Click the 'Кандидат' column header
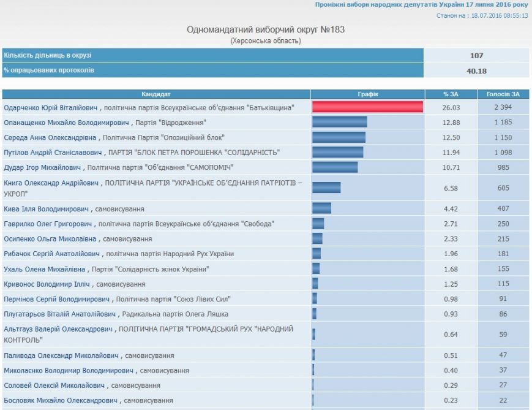This screenshot has height=410, width=532. pos(156,94)
